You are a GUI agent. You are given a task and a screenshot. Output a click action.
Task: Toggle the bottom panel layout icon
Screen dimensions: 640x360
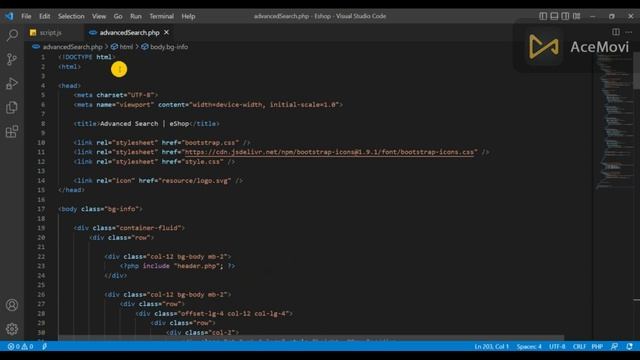(x=554, y=16)
